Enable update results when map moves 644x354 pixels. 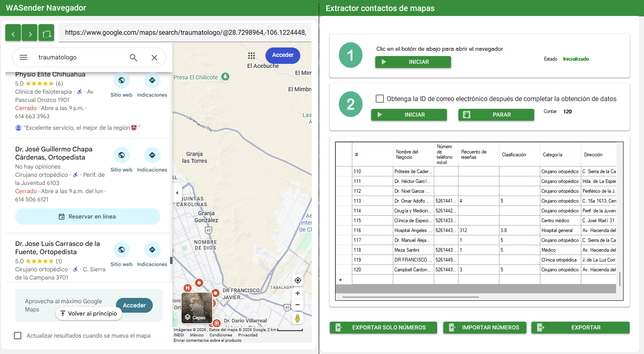pos(18,336)
